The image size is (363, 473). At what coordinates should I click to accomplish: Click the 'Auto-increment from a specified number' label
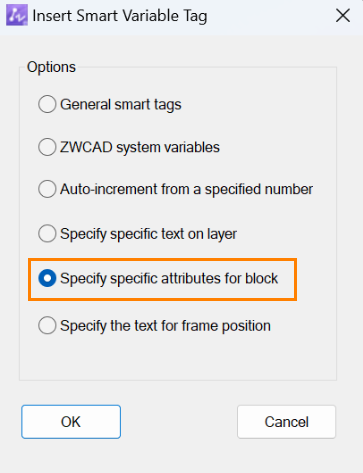(186, 189)
